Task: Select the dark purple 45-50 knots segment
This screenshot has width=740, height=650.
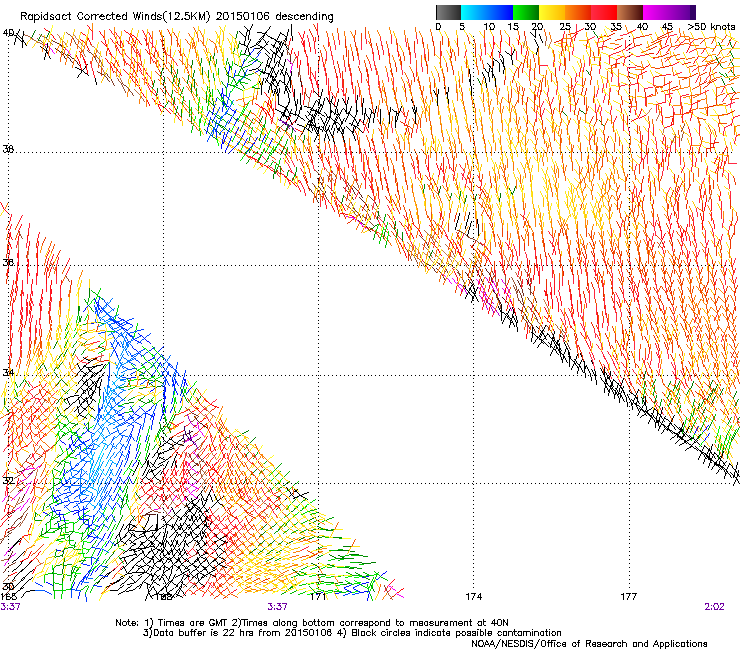Action: [x=682, y=12]
